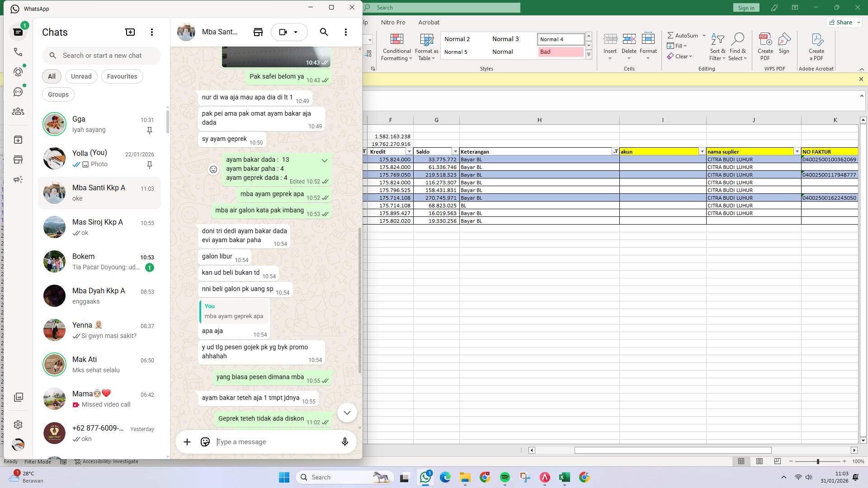Expand the cell styles gallery
Screen dimensions: 868x488
pyautogui.click(x=589, y=54)
